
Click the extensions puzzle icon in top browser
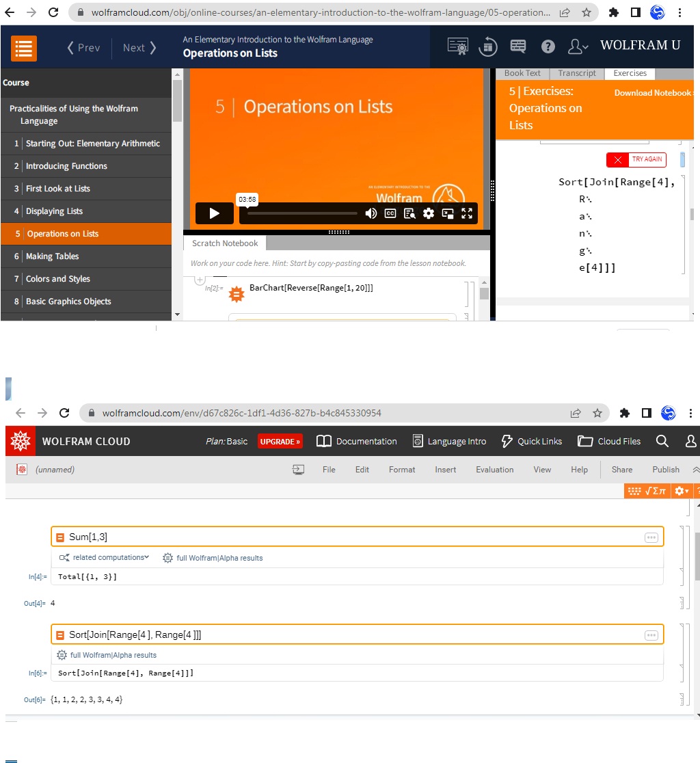[614, 13]
